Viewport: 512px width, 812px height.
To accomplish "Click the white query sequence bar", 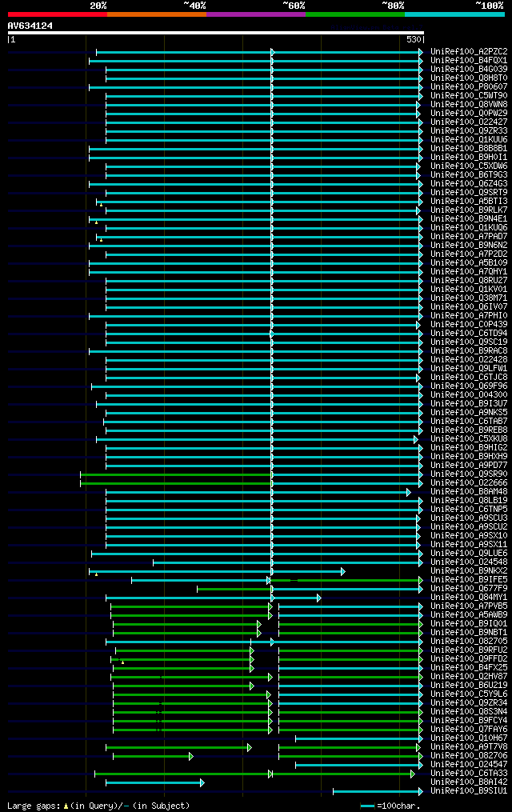I will click(x=216, y=33).
